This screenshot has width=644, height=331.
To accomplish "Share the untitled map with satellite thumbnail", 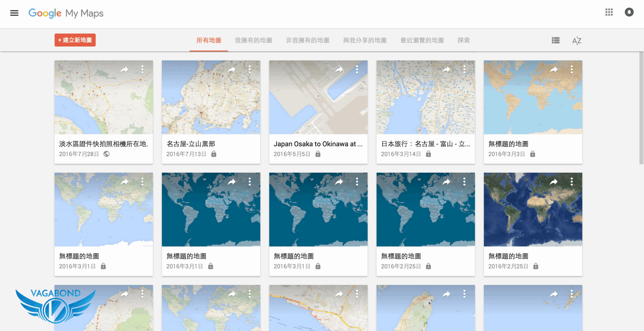I will 554,182.
